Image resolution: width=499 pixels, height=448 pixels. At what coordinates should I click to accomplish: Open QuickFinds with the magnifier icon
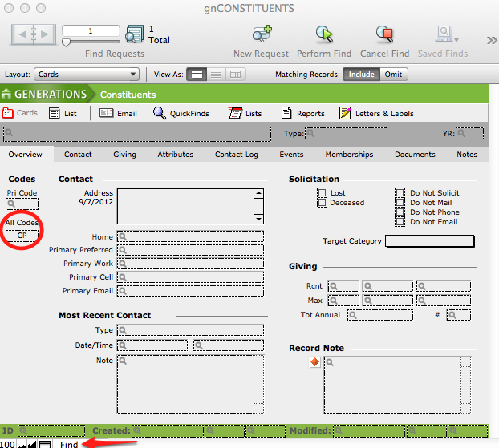160,113
